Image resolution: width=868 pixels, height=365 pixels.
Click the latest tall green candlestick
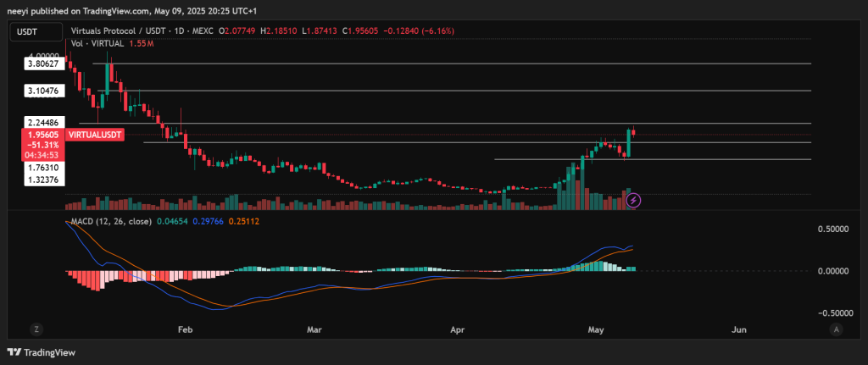point(628,142)
